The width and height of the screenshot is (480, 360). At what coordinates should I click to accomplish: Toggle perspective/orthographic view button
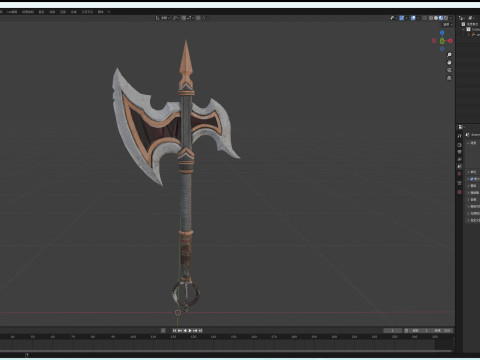(449, 78)
